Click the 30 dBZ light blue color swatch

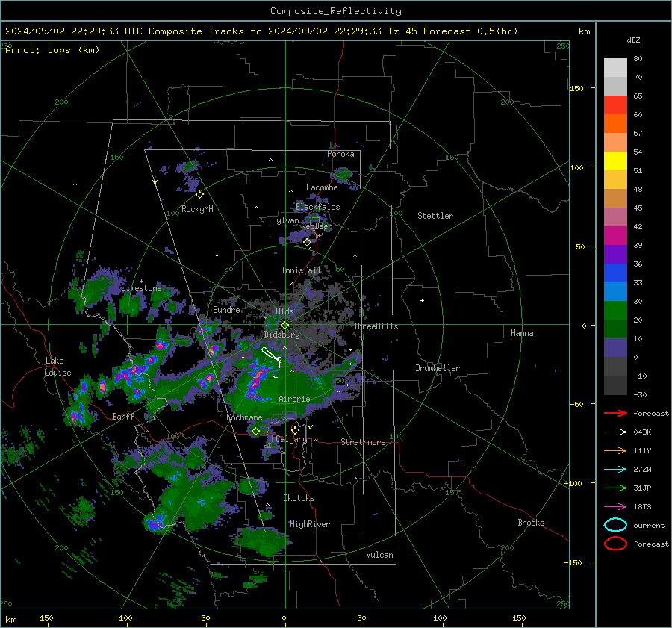[615, 291]
